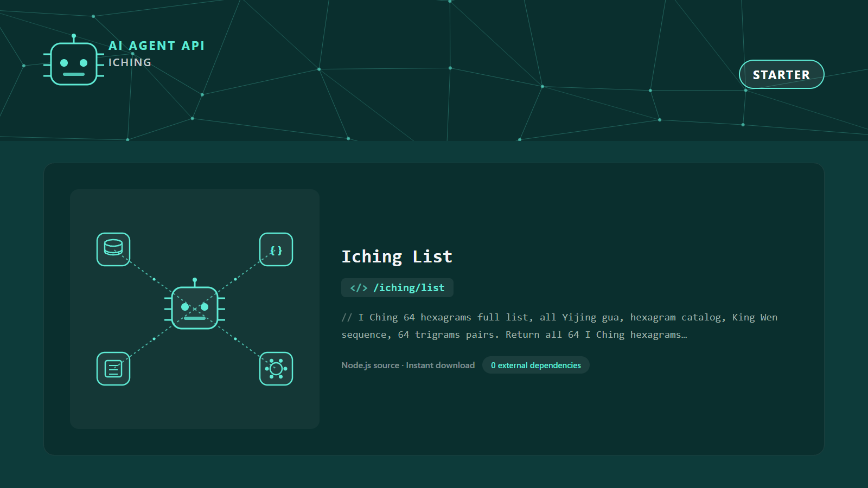The image size is (868, 488).
Task: Click the central robot icon in the illustration
Action: [195, 305]
